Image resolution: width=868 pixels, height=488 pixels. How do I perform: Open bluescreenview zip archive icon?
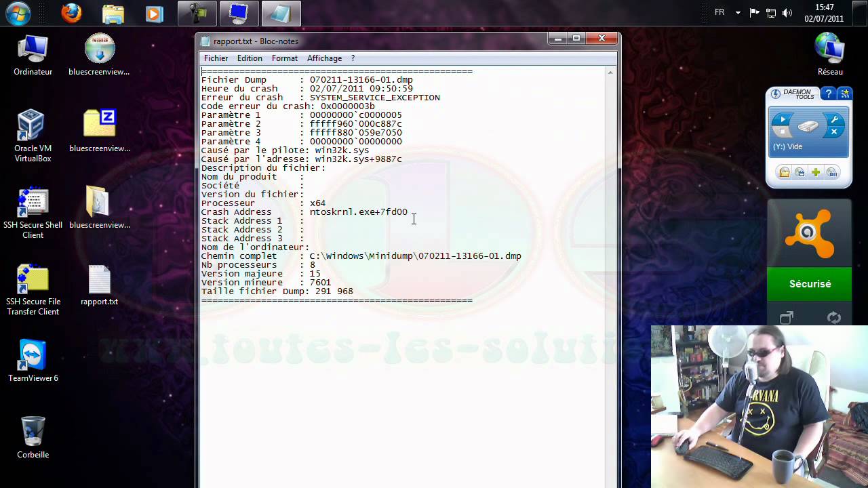click(99, 131)
